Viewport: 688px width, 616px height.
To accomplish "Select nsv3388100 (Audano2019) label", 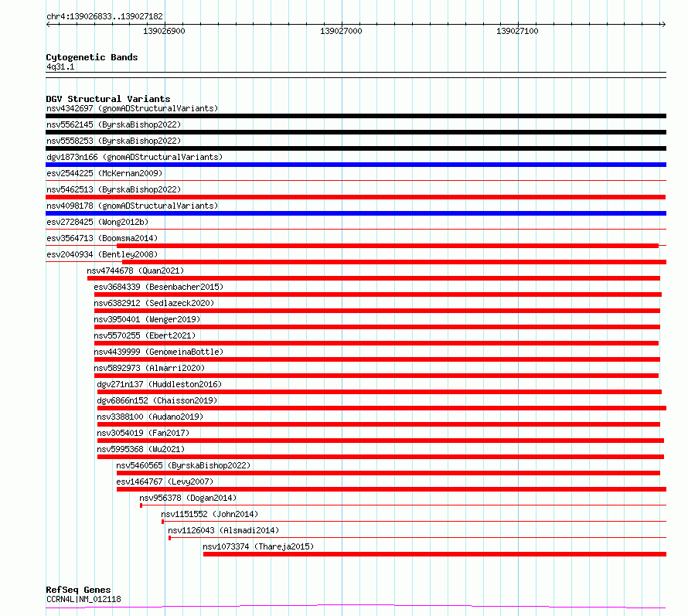I will click(x=150, y=417).
